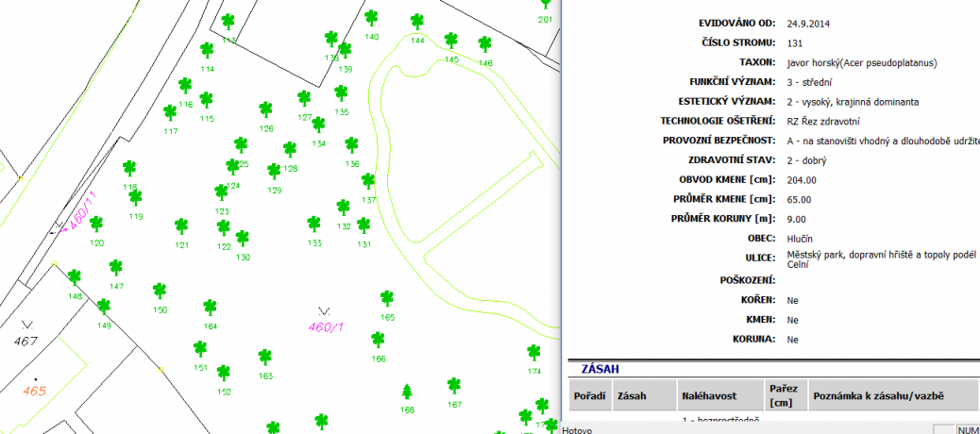Select tree 174 on the map
The width and height of the screenshot is (980, 434).
[x=534, y=352]
